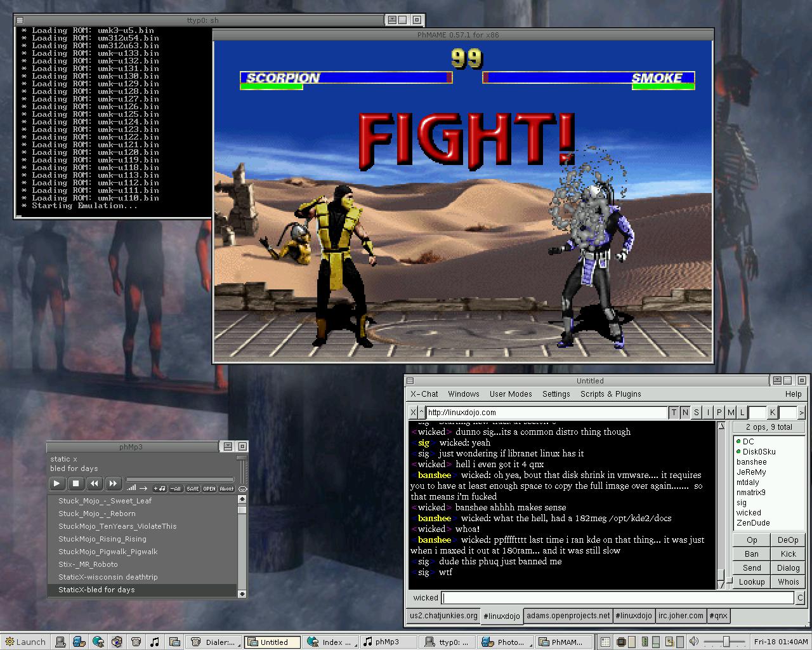Switch to the us2.chatjunkies.org tab

pyautogui.click(x=443, y=616)
